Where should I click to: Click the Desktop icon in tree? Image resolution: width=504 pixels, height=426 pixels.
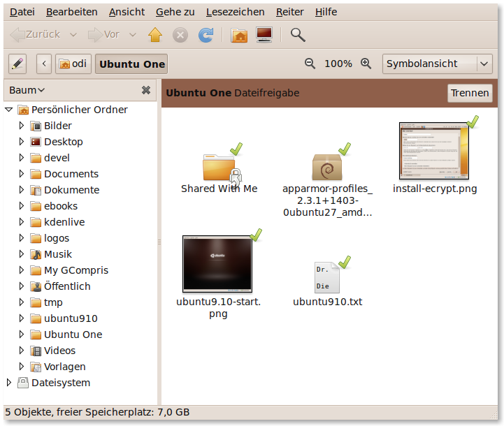click(x=36, y=142)
